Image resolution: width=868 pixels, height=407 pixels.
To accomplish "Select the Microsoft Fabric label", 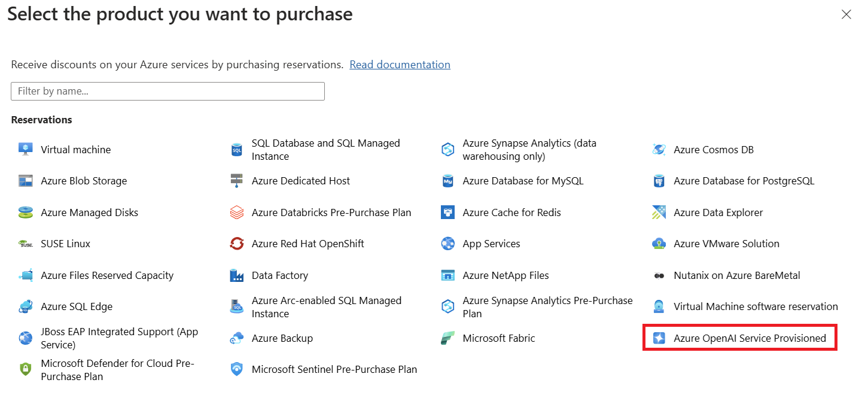I will tap(499, 338).
